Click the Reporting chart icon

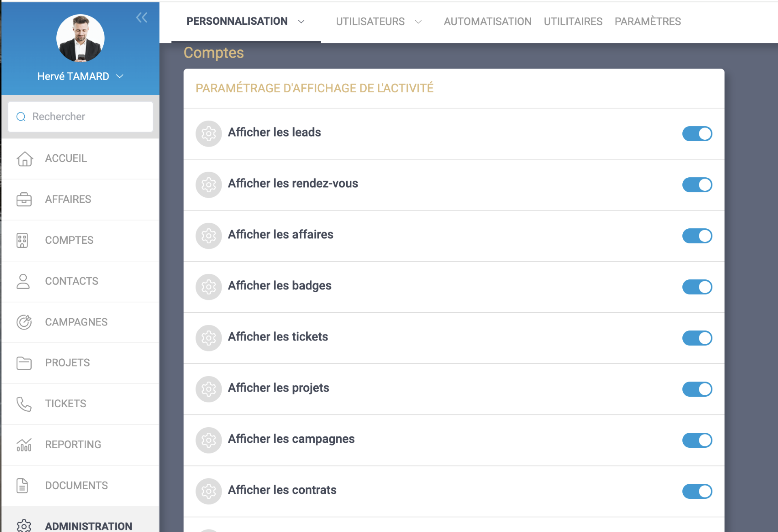(x=24, y=445)
